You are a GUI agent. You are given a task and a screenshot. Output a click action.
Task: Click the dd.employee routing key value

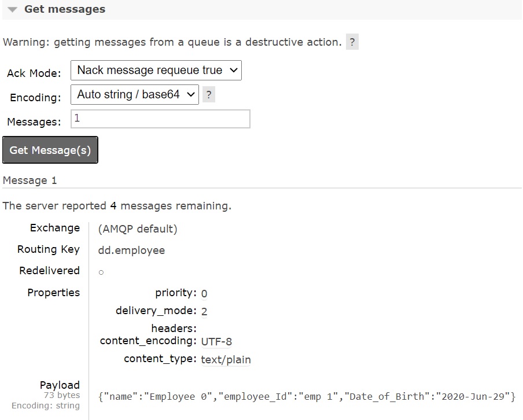131,250
